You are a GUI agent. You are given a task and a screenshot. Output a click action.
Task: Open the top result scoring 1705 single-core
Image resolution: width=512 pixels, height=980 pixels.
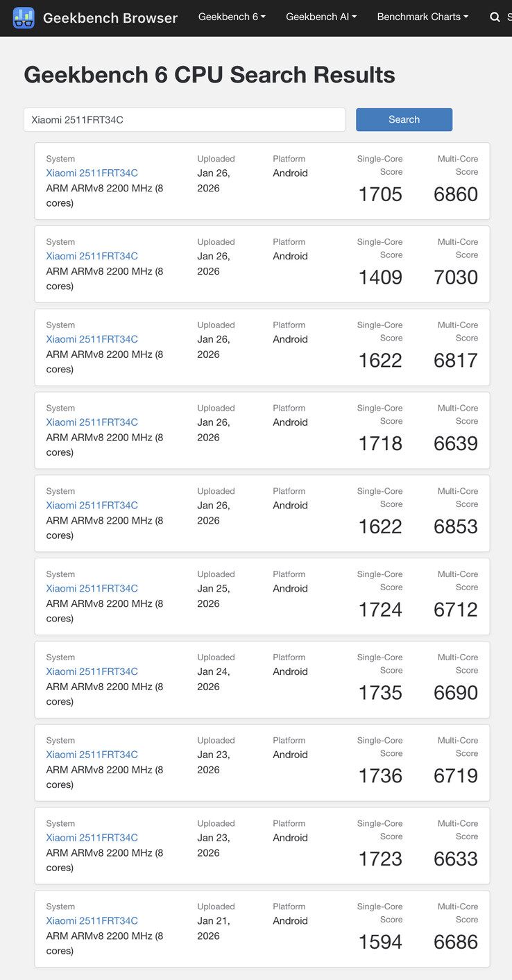coord(92,173)
